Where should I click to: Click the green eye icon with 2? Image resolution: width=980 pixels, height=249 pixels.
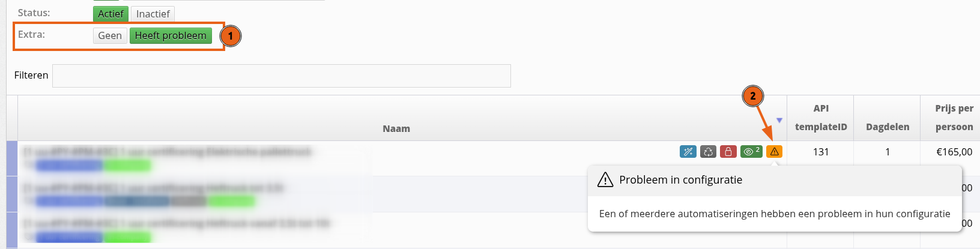751,152
